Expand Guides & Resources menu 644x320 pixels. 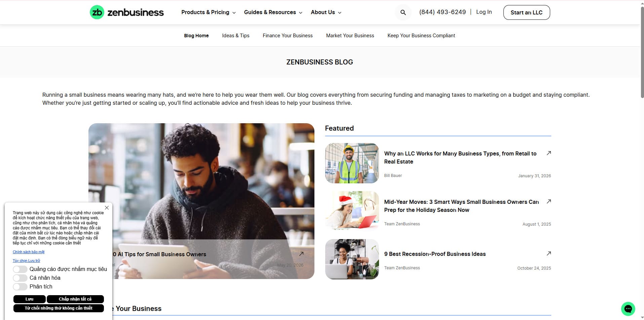273,12
